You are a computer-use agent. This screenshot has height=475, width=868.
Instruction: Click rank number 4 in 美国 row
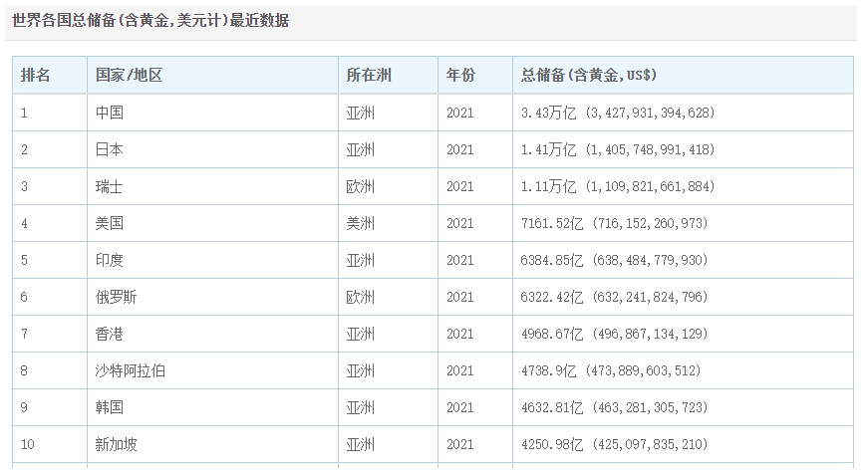24,223
